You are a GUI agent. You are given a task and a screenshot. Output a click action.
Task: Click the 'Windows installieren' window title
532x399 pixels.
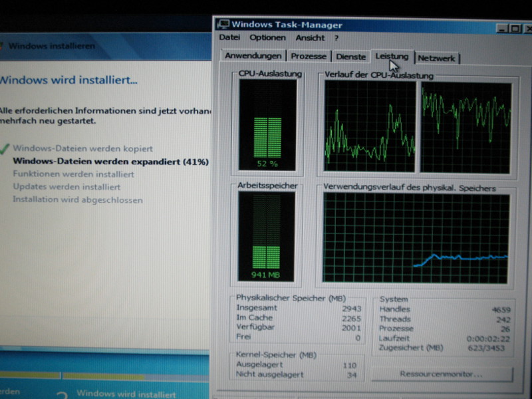tap(52, 46)
